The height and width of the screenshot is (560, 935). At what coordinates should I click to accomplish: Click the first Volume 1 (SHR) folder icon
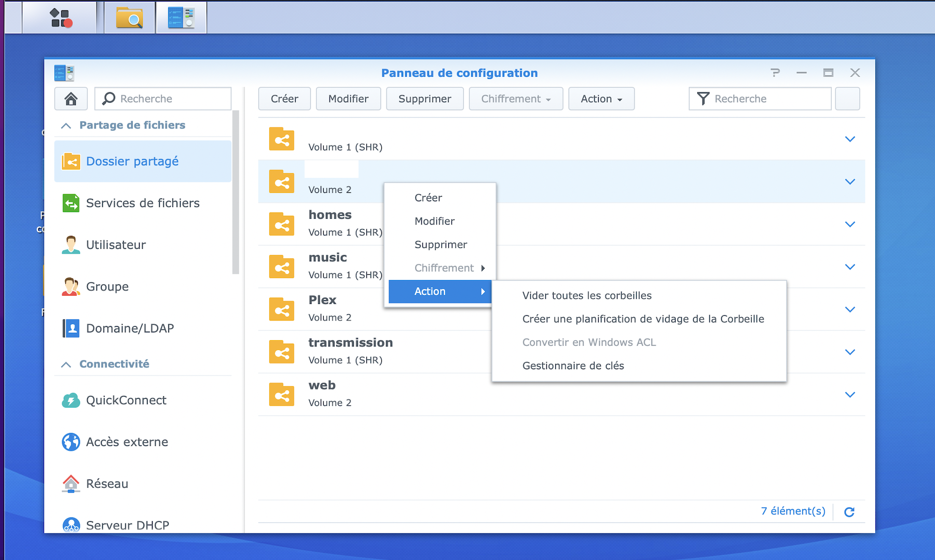coord(282,139)
